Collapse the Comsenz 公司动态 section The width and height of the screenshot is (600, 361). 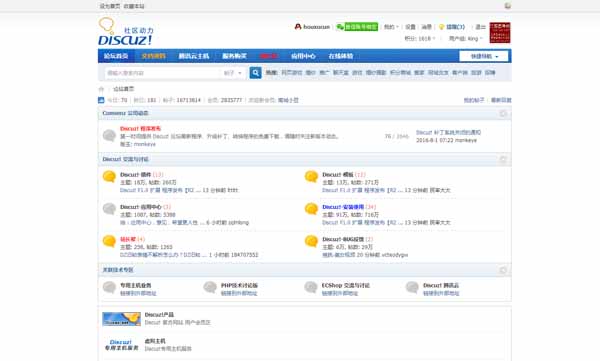click(x=503, y=113)
